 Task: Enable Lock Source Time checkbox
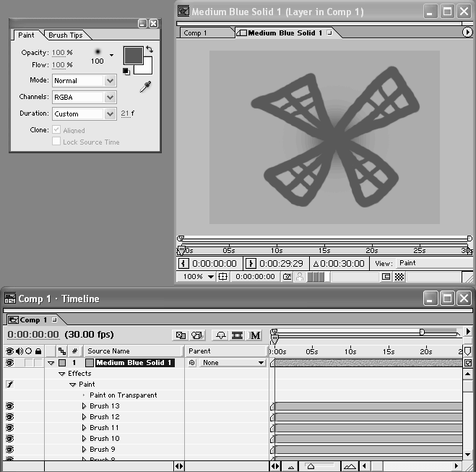click(56, 142)
